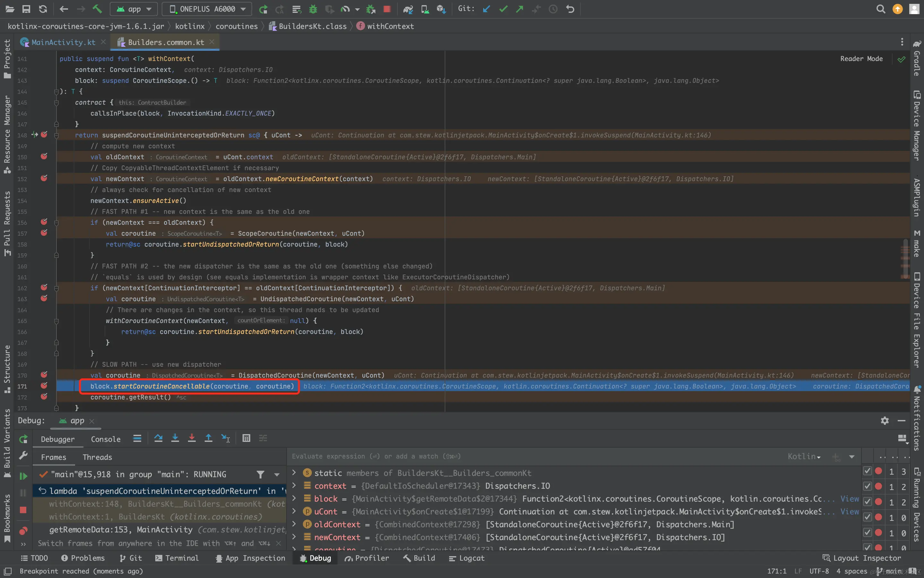Click View Breakpoints double red dots icon

pos(23,531)
